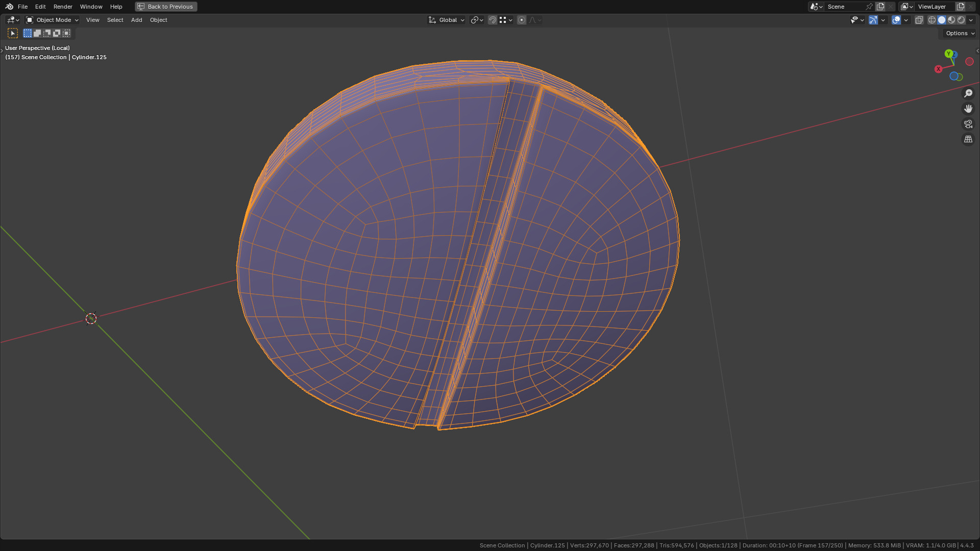Expand the Options dropdown
This screenshot has width=980, height=551.
(x=960, y=33)
